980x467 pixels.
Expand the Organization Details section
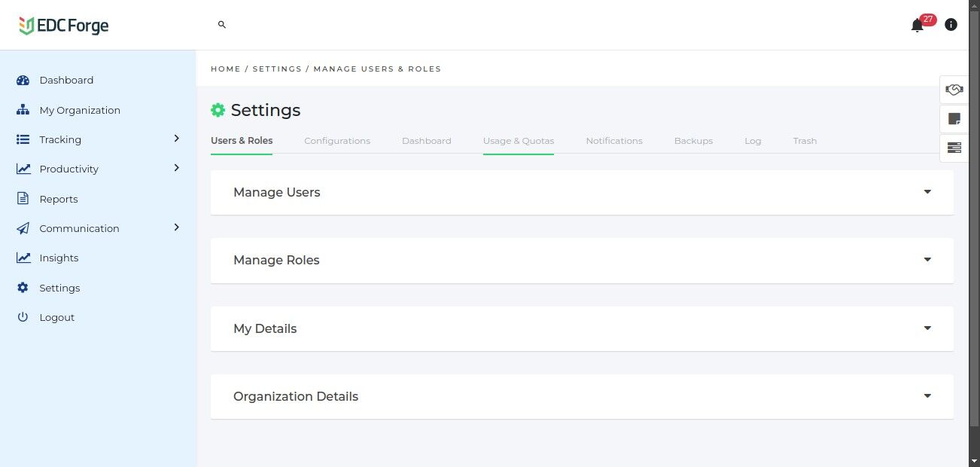(927, 396)
